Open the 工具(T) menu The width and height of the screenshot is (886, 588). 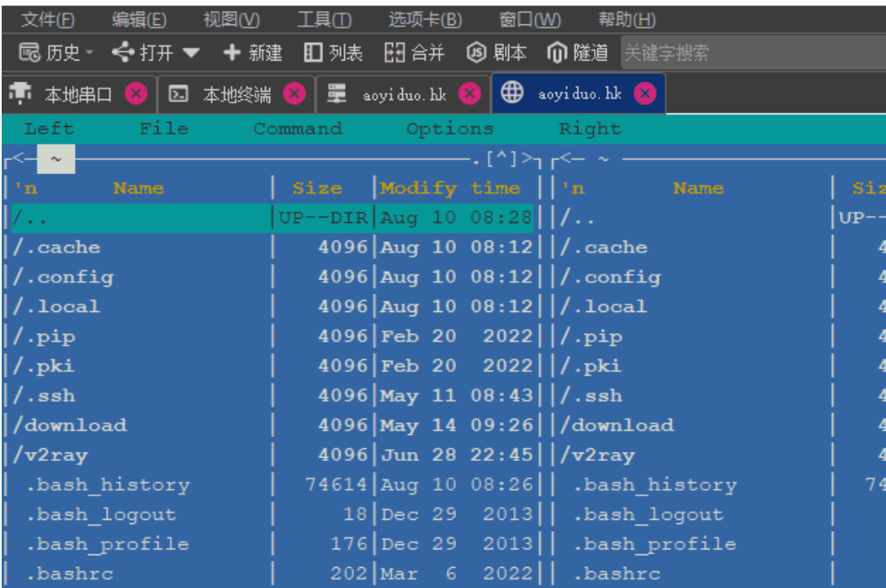pos(324,20)
